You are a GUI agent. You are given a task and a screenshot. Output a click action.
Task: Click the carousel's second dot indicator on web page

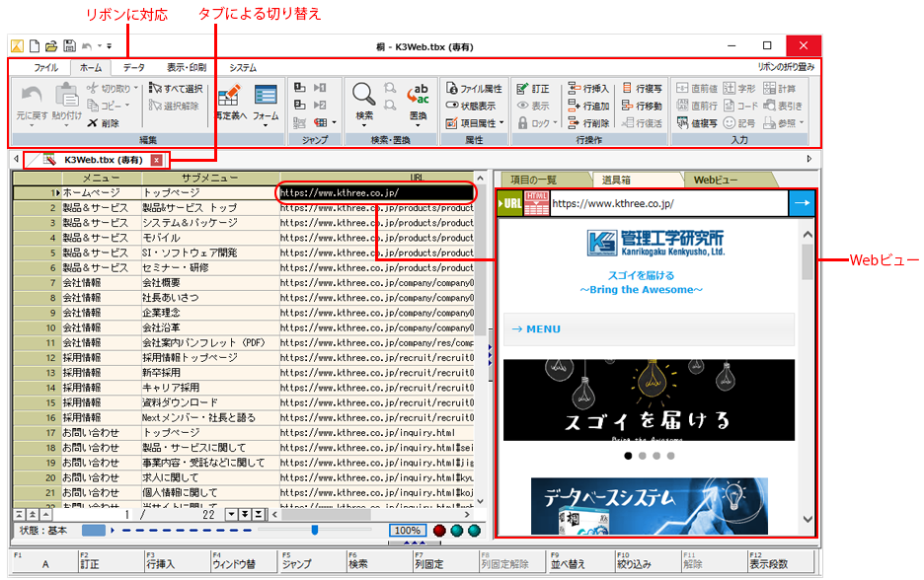[x=643, y=455]
